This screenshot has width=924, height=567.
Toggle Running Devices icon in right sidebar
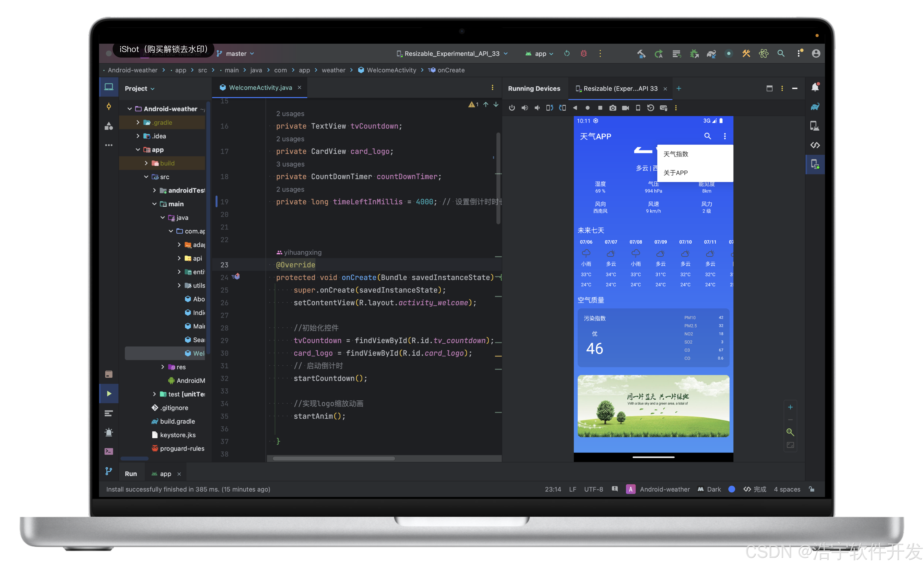[815, 164]
